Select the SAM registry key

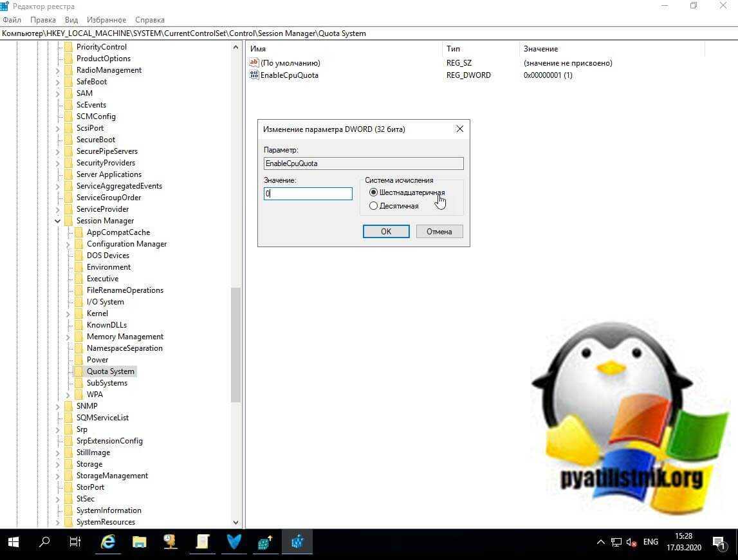tap(85, 93)
